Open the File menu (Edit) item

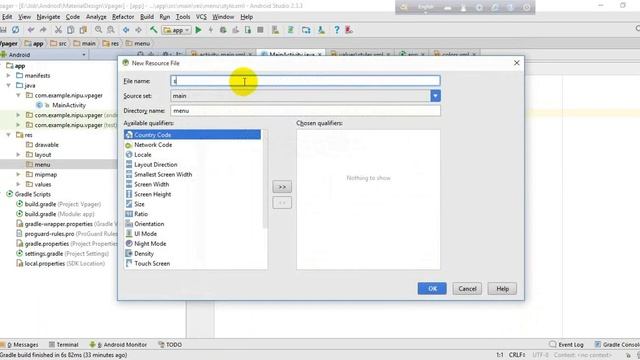coord(7,17)
